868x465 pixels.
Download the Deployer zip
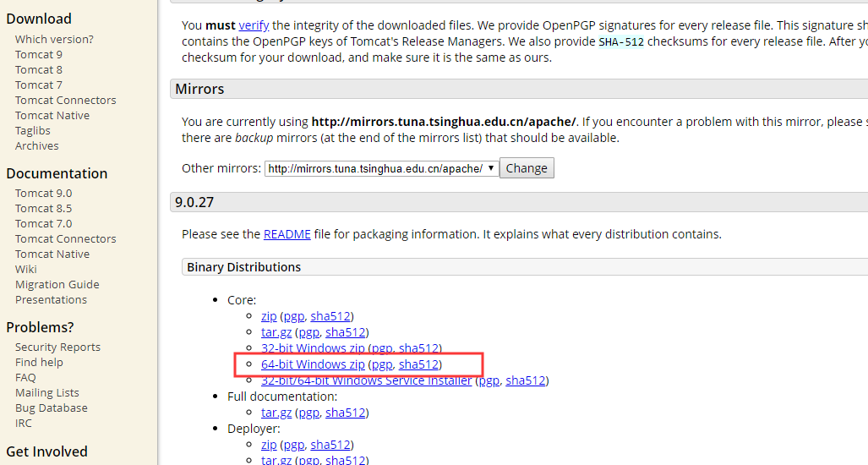[x=269, y=445]
